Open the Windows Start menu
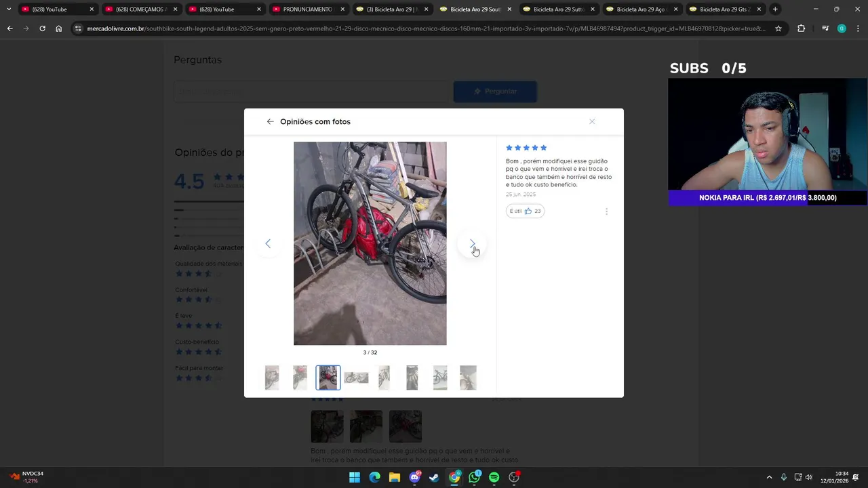 coord(355,477)
